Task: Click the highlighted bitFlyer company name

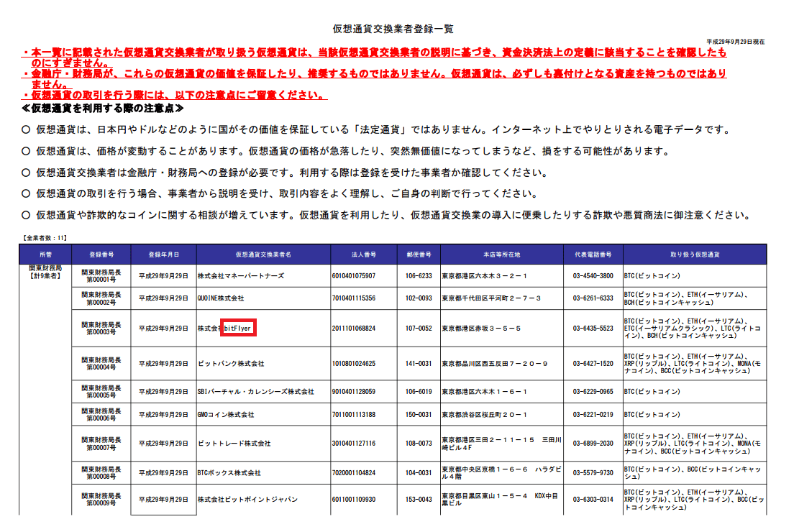Action: point(239,329)
